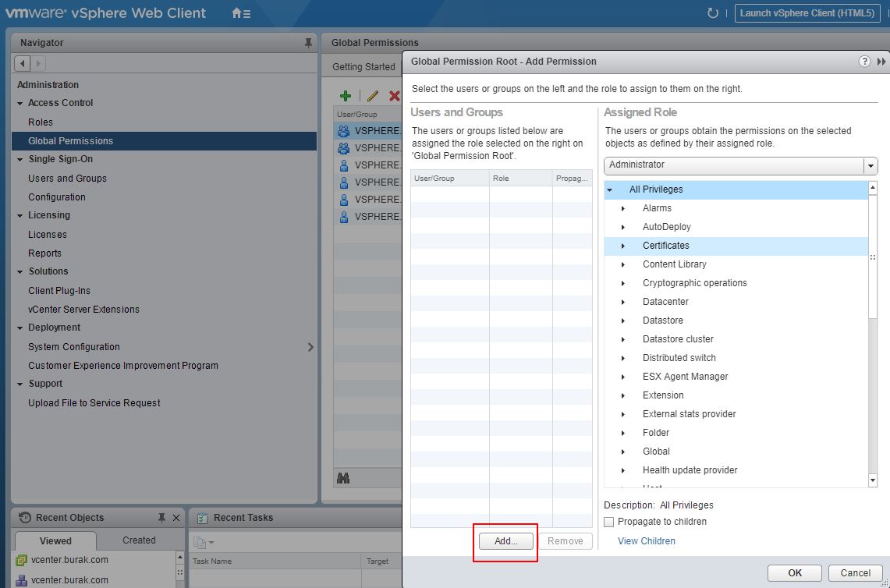Click View Children link

point(647,541)
